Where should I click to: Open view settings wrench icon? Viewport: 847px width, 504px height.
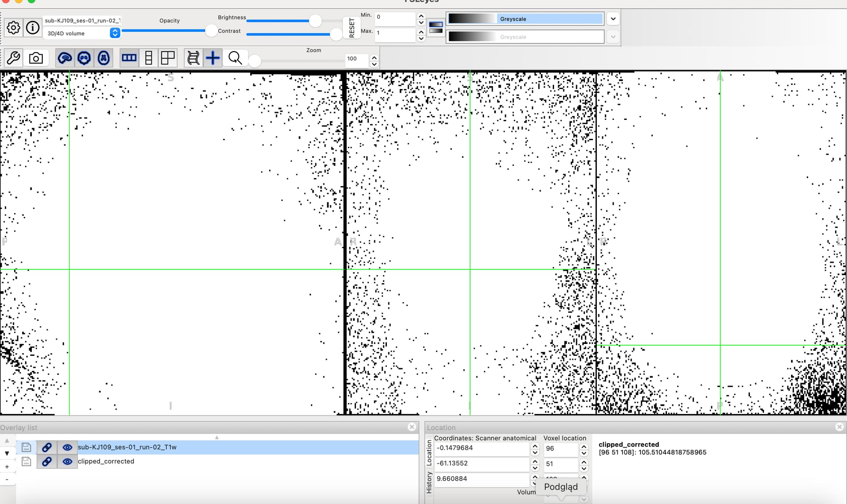14,58
